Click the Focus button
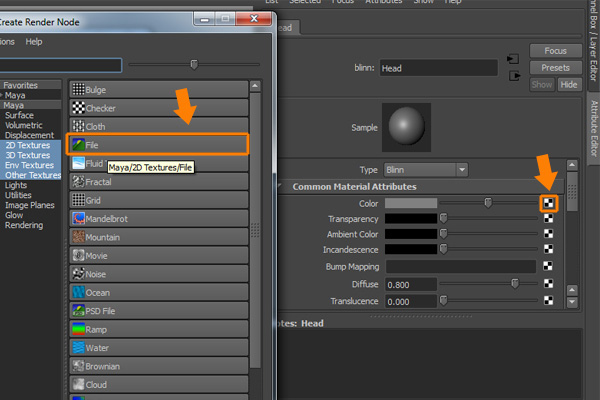Viewport: 600px width, 400px height. (x=555, y=51)
